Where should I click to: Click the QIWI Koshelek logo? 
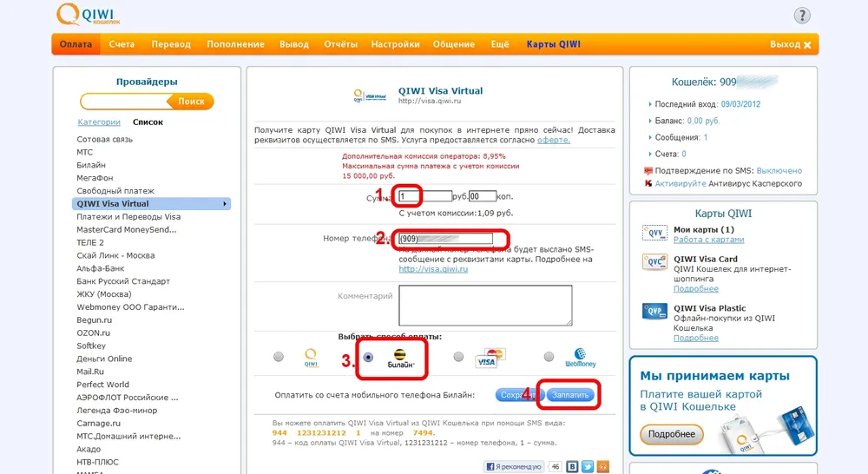pyautogui.click(x=88, y=15)
